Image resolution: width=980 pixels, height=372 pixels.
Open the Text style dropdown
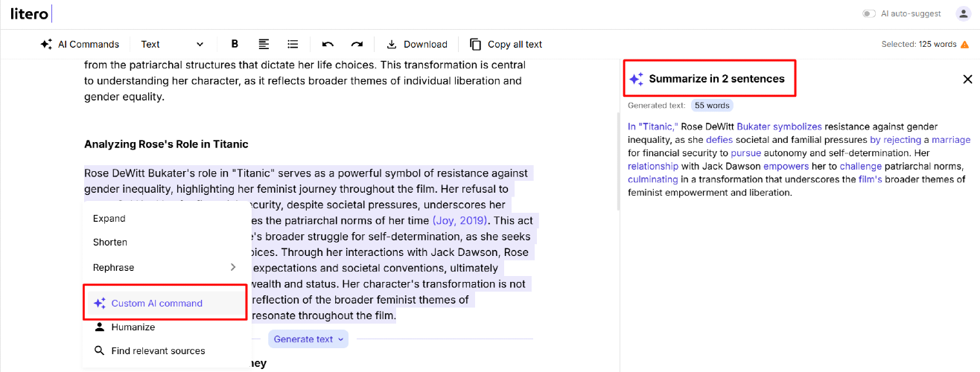[172, 44]
